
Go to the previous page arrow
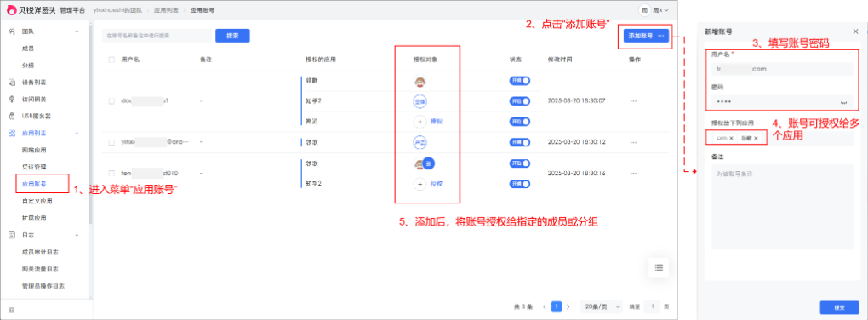point(544,306)
